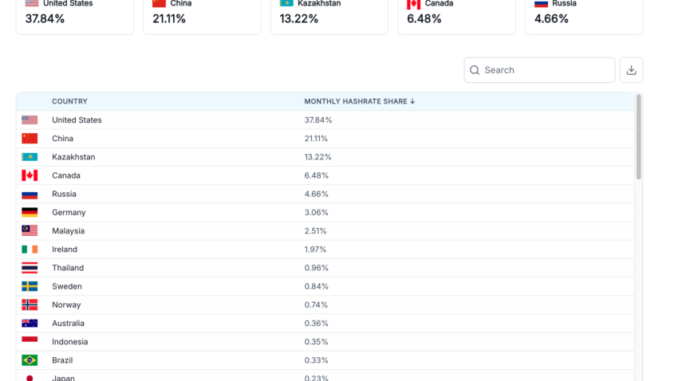Viewport: 678px width, 381px height.
Task: Open the United States 37.84% summary card
Action: point(75,15)
